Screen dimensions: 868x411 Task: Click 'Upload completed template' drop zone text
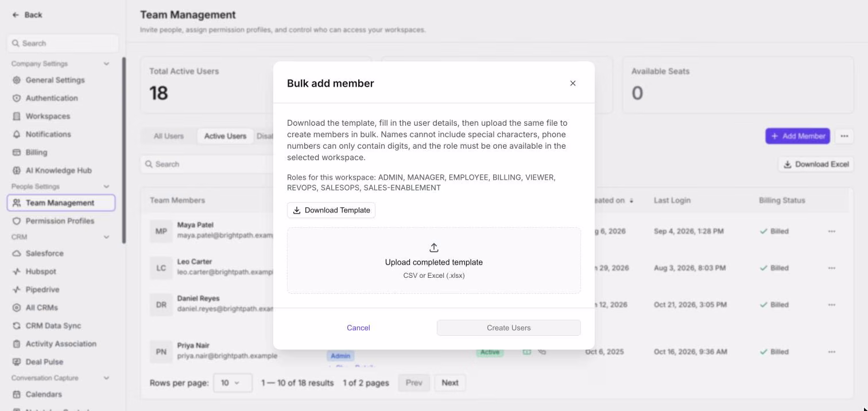434,262
